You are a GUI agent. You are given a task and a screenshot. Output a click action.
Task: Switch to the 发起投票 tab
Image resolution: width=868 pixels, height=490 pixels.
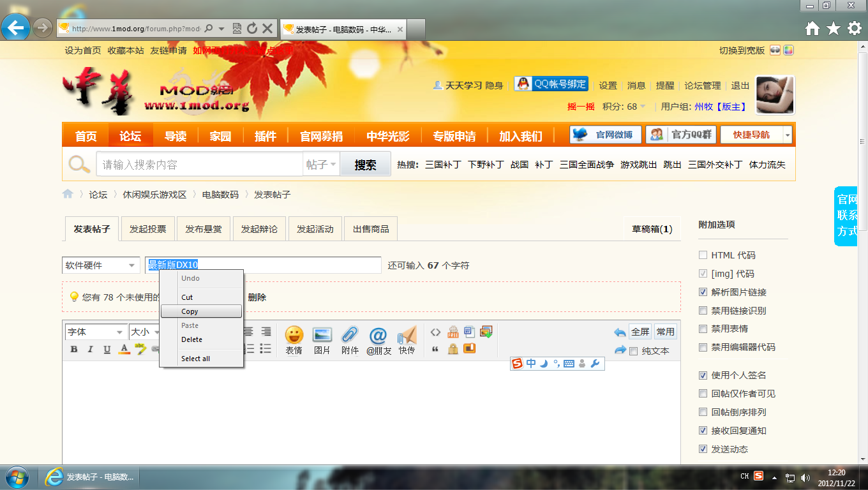tap(147, 228)
